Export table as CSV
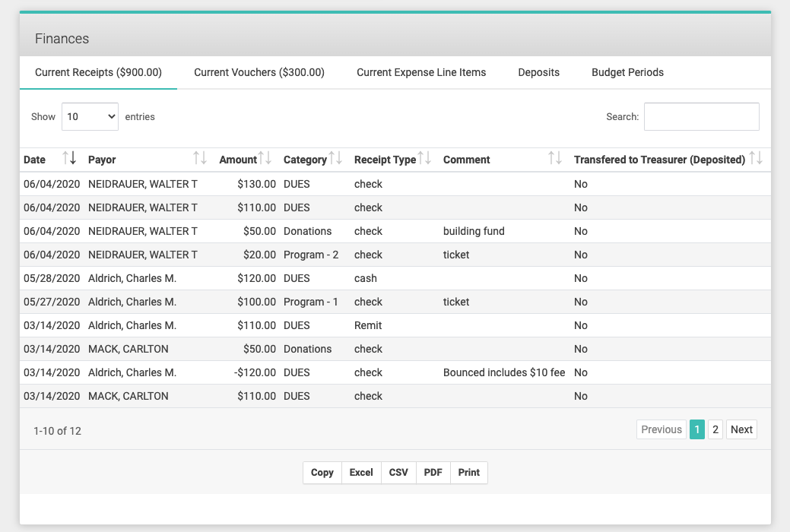 click(x=398, y=473)
